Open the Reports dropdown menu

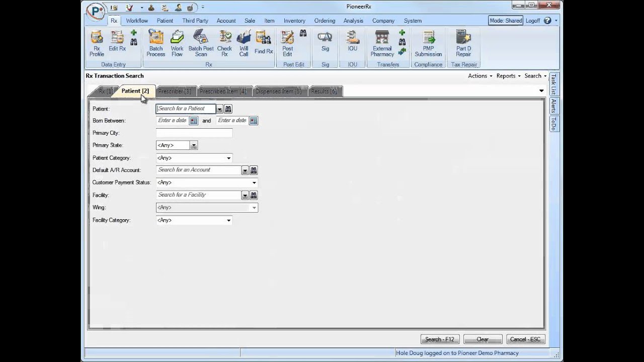[509, 76]
